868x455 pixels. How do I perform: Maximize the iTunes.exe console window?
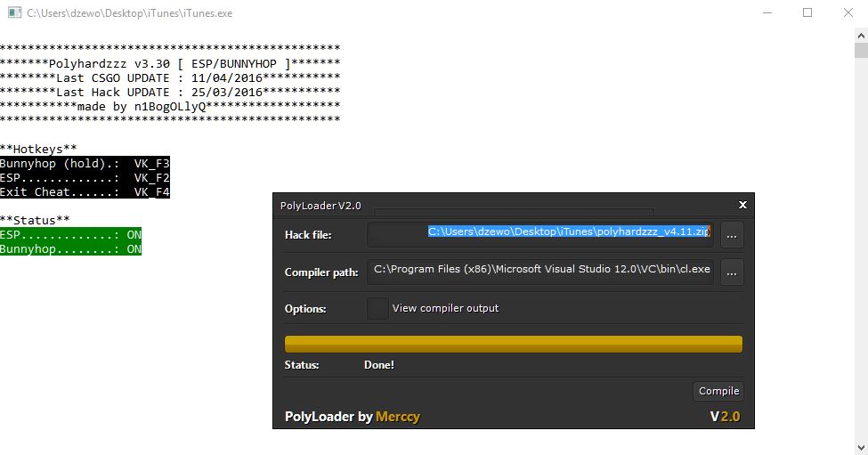[807, 12]
